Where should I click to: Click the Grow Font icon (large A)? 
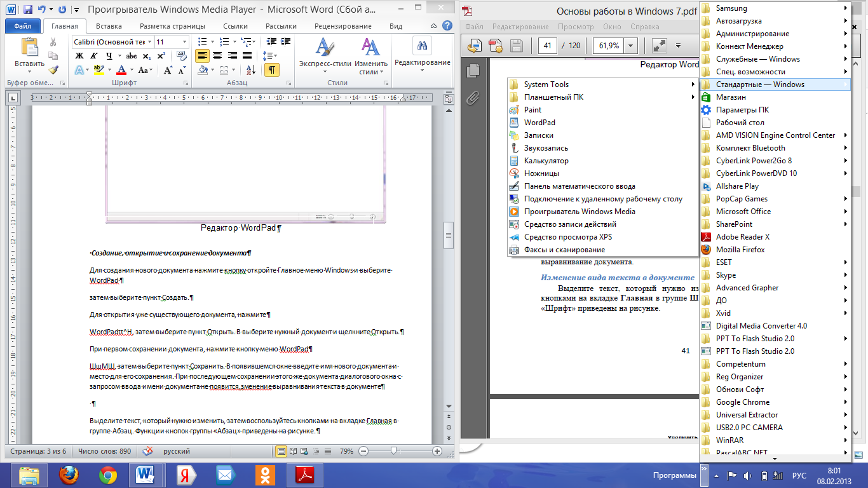pyautogui.click(x=167, y=70)
